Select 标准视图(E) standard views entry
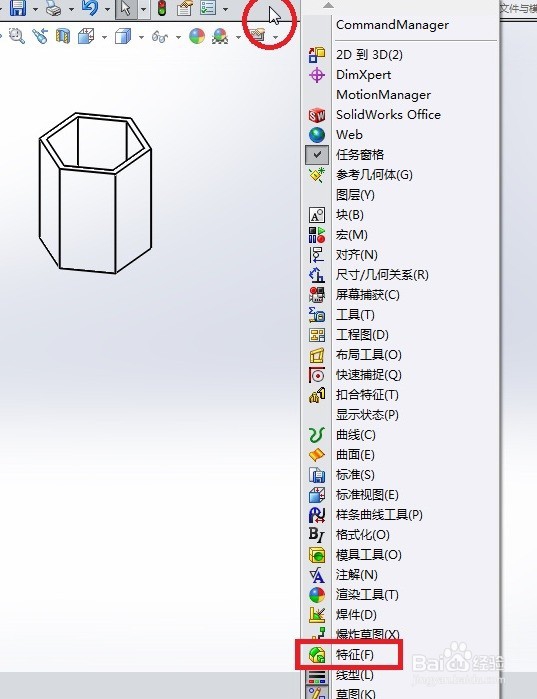This screenshot has width=537, height=699. 401,495
